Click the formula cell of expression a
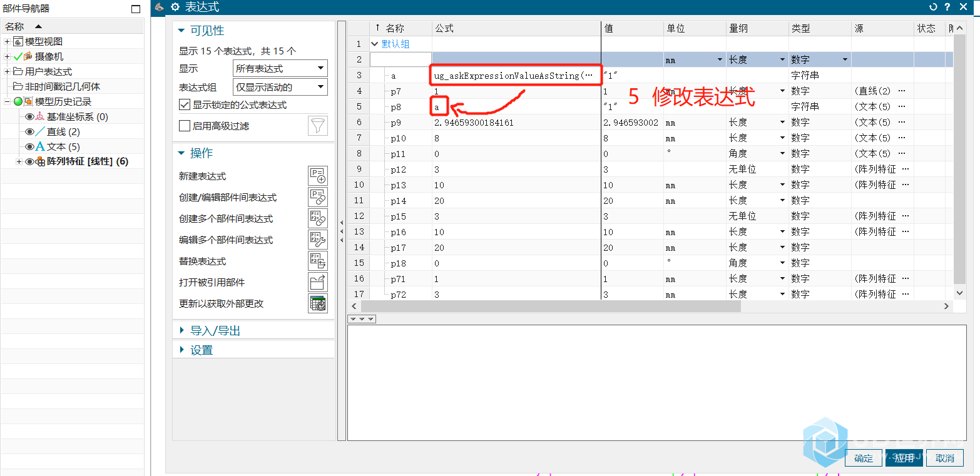The image size is (980, 476). coord(516,76)
